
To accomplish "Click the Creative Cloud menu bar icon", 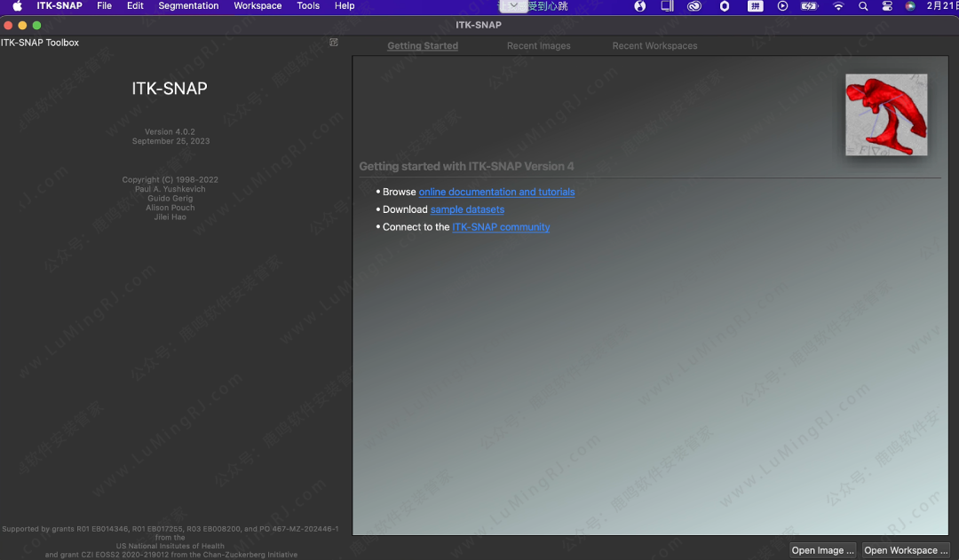I will click(x=695, y=6).
